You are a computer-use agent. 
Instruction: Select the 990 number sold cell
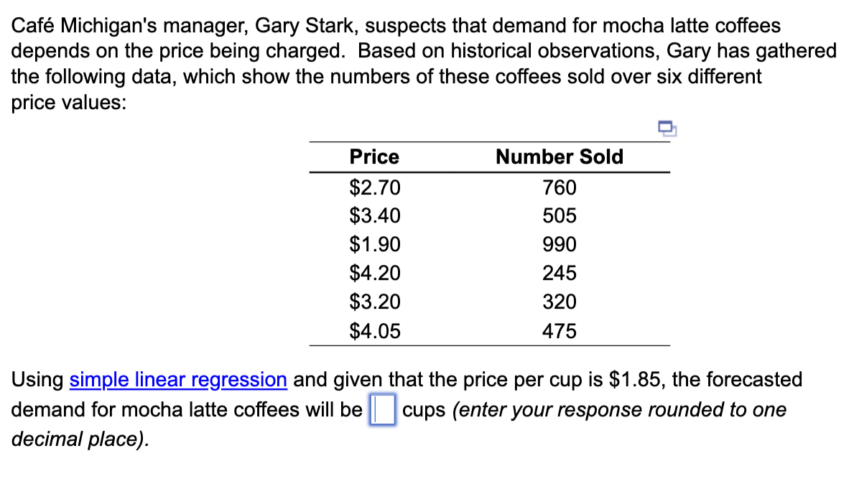point(559,244)
